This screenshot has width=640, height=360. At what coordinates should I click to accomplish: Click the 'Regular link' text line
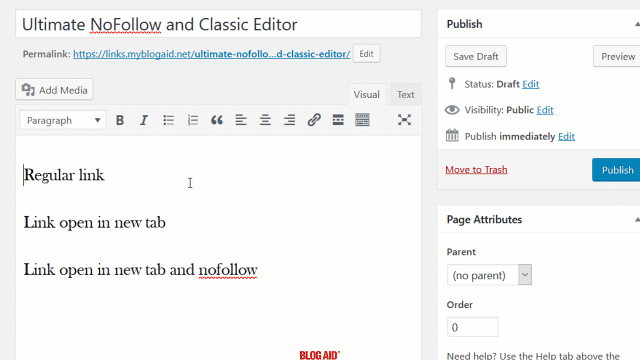point(64,175)
